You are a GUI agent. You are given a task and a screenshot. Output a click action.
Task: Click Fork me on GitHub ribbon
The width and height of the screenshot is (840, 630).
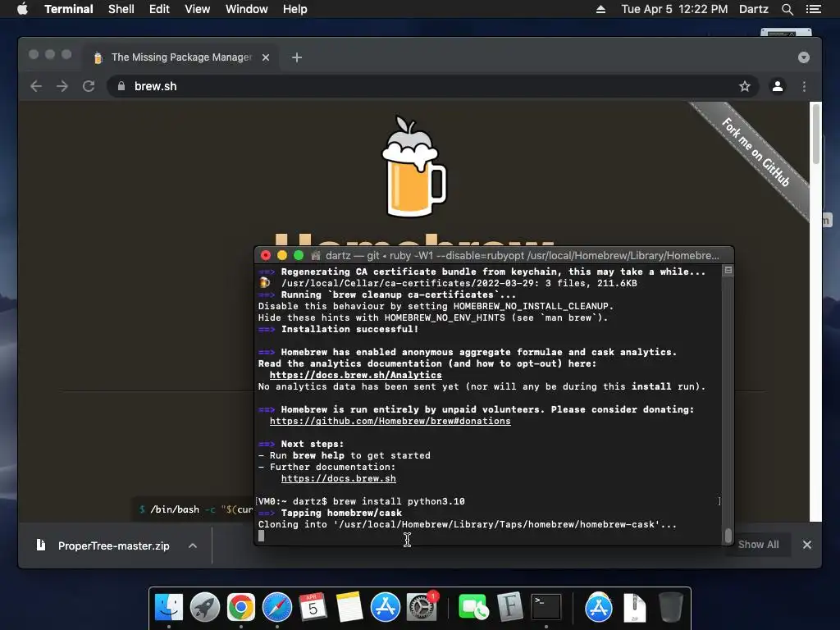[756, 152]
